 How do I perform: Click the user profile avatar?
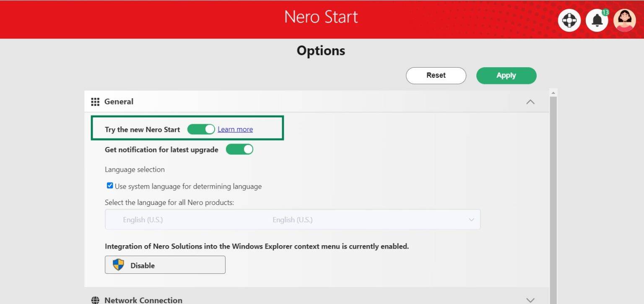pyautogui.click(x=624, y=20)
